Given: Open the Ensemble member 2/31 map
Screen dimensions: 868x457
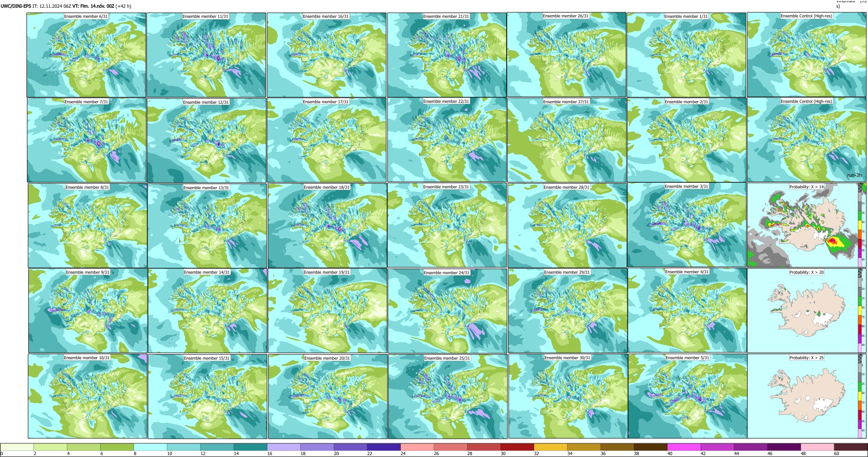Looking at the screenshot, I should (687, 140).
